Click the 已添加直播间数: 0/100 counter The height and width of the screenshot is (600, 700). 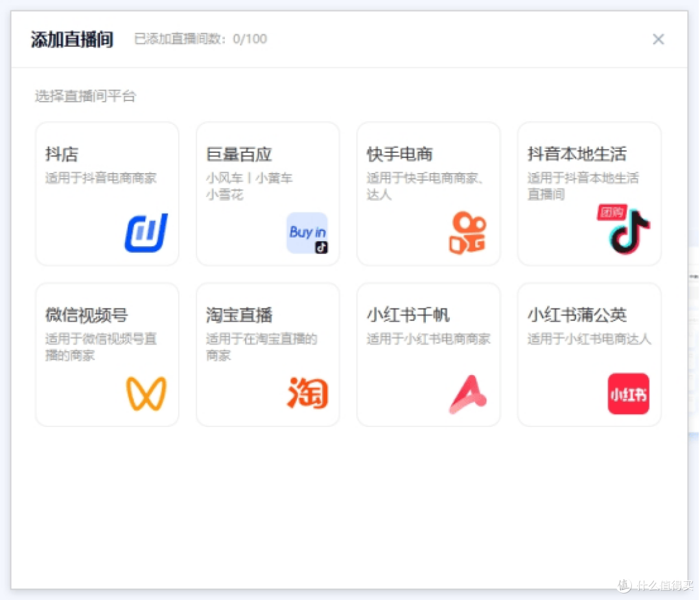200,39
